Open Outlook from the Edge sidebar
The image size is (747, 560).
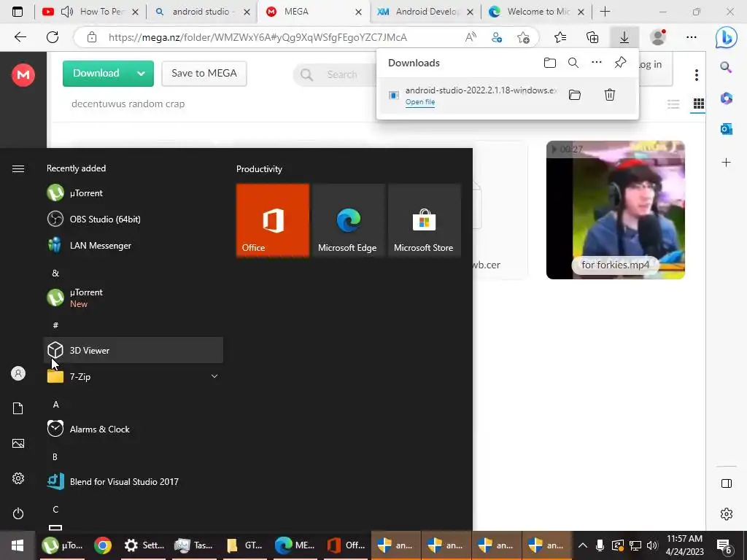click(x=726, y=128)
